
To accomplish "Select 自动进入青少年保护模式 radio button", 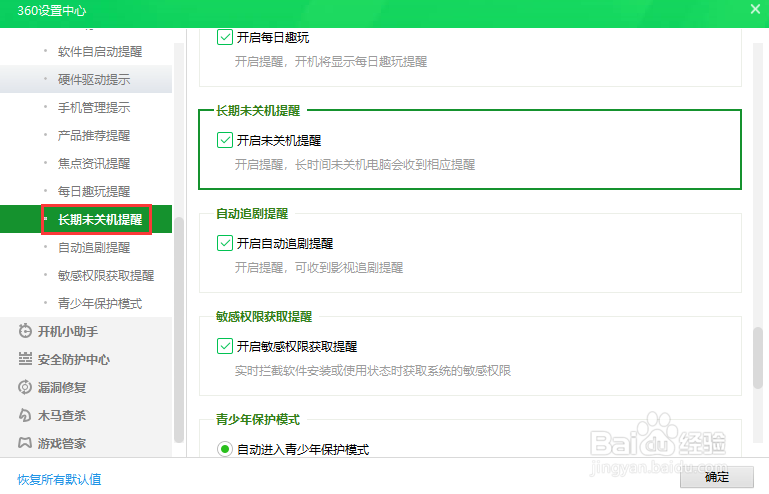I will pos(225,449).
